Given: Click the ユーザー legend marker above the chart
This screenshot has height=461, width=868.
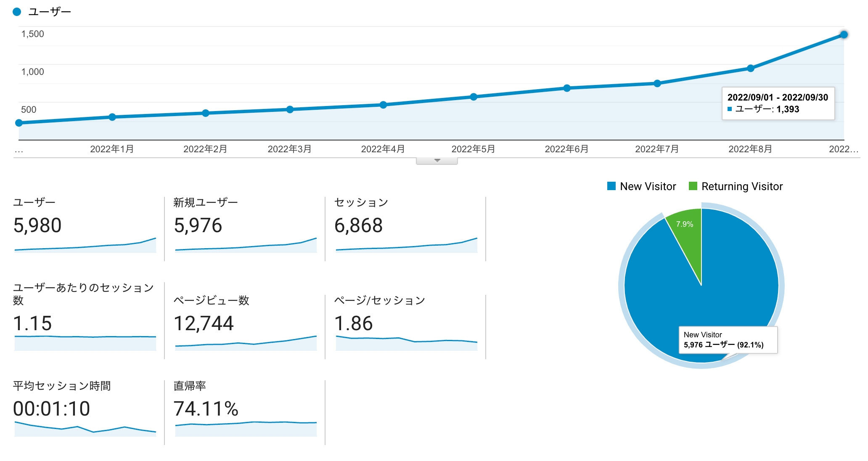Looking at the screenshot, I should click(17, 12).
